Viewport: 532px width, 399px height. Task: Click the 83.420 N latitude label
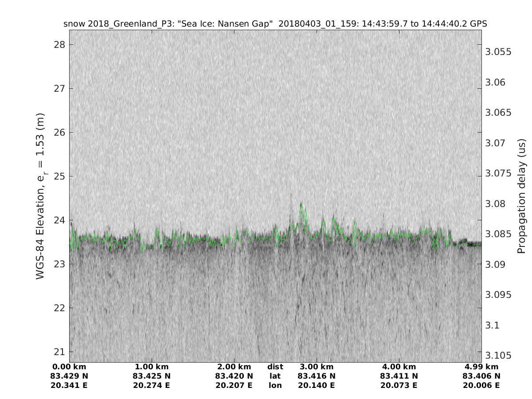pos(234,376)
